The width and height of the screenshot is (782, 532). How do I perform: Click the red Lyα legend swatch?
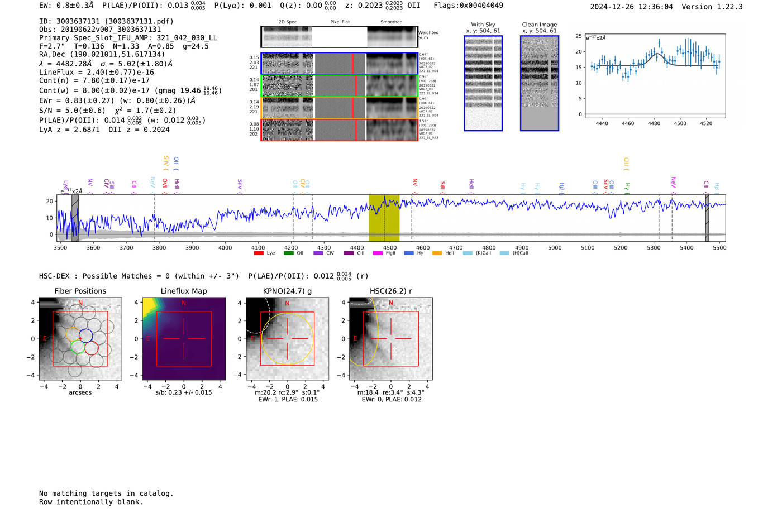[x=258, y=253]
